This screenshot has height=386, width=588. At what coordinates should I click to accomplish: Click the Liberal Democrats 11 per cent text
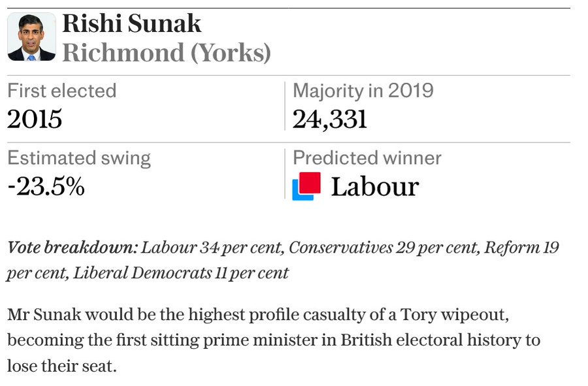coord(181,273)
